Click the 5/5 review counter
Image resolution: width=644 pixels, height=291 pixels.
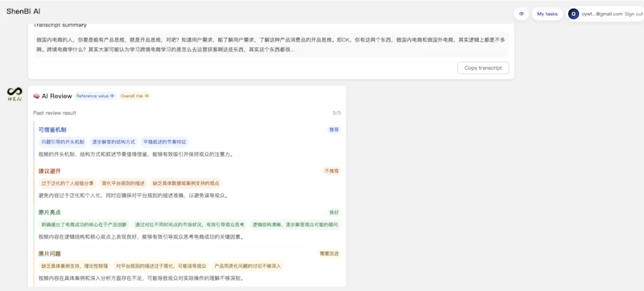[x=336, y=113]
